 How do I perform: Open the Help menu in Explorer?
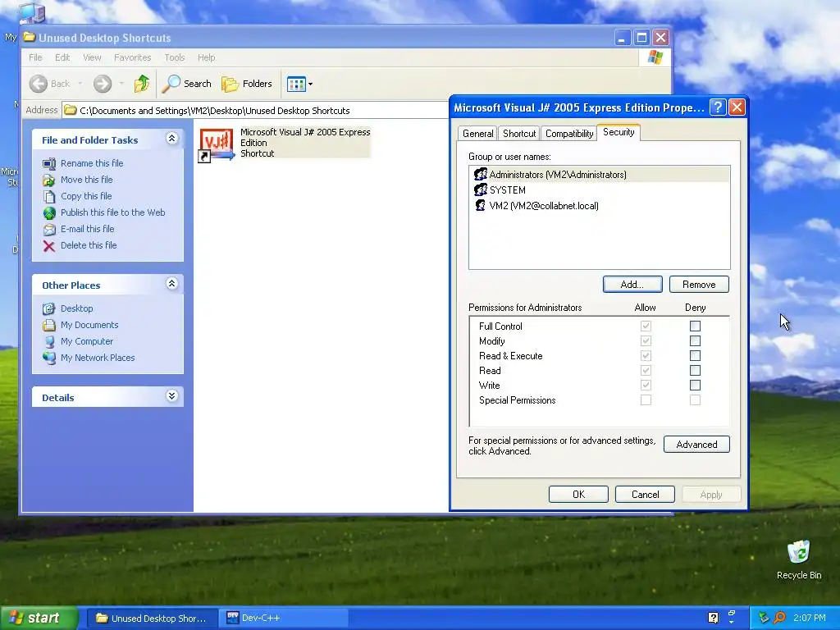click(206, 57)
